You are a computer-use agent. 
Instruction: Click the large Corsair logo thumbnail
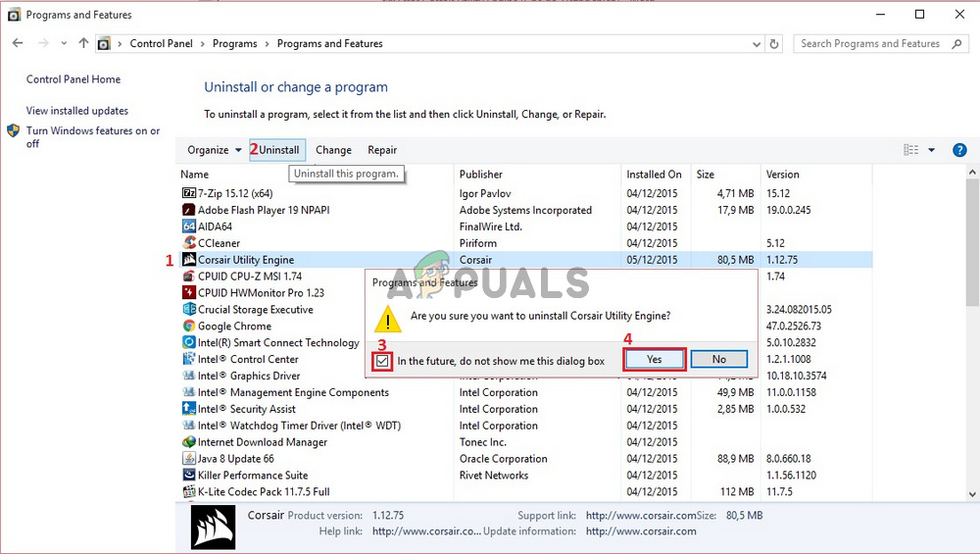coord(214,528)
